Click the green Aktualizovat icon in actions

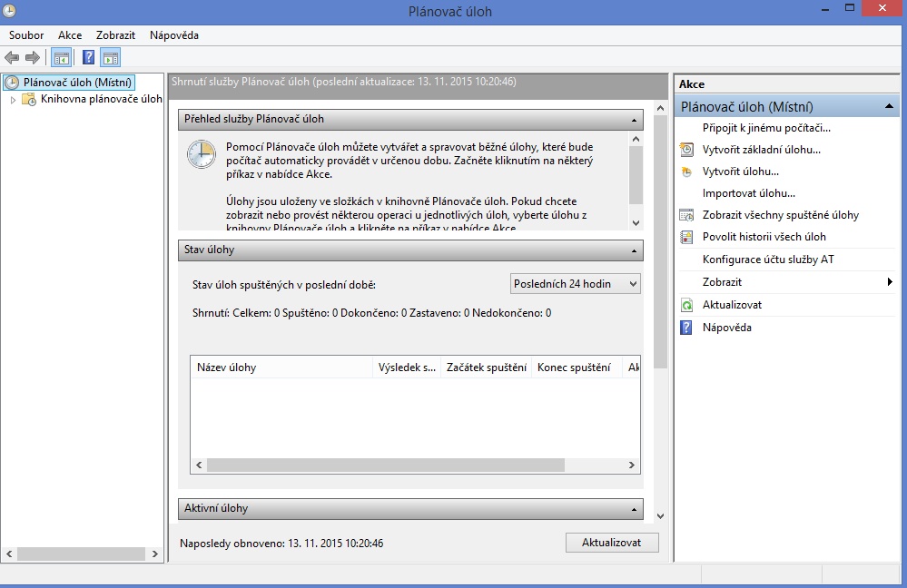coord(686,305)
